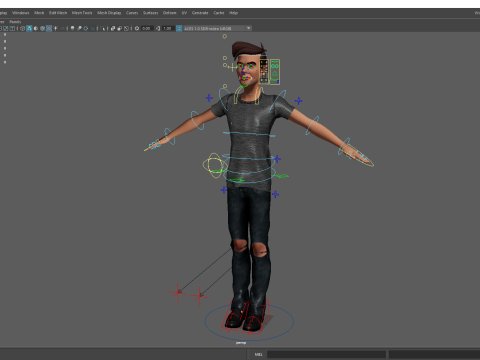Toggle smooth shade all display
This screenshot has width=480, height=360.
(x=29, y=28)
